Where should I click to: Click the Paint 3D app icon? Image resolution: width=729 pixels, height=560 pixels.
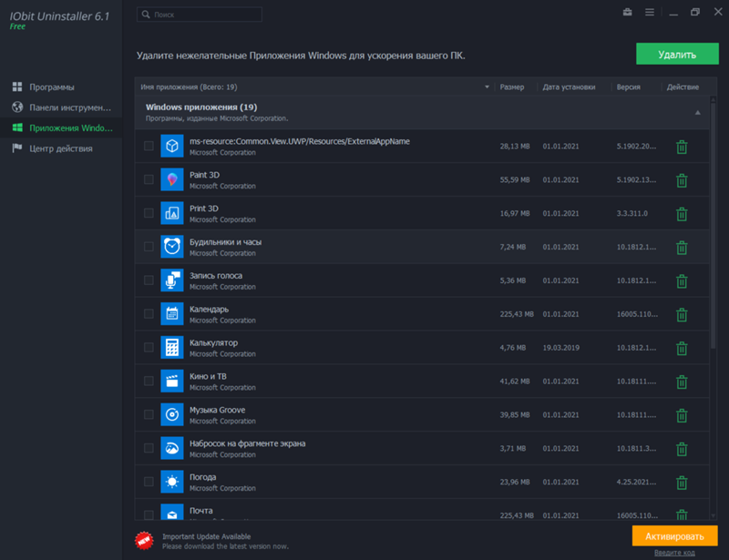172,179
